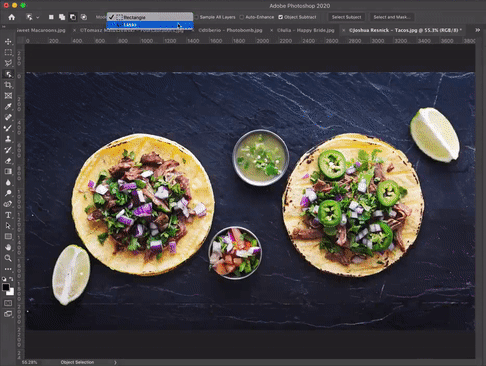The height and width of the screenshot is (366, 486).
Task: Close the Tacos.jpg document tab
Action: coord(344,30)
